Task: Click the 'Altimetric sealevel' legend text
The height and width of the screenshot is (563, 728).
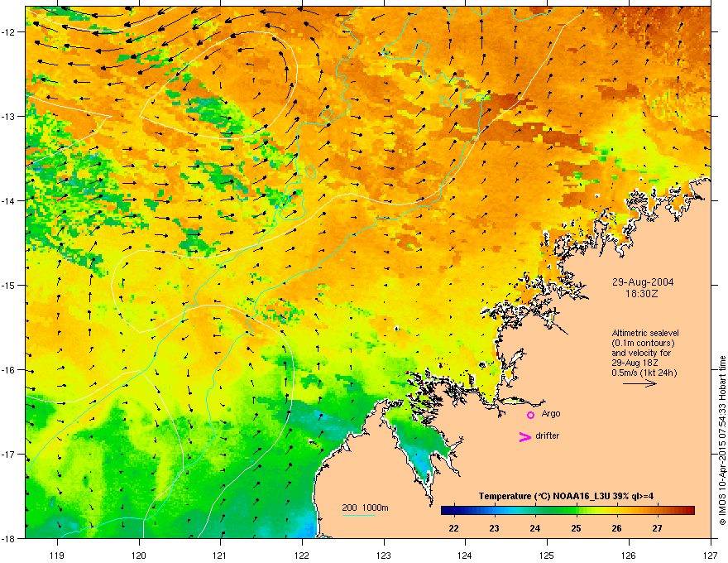Action: pyautogui.click(x=645, y=333)
